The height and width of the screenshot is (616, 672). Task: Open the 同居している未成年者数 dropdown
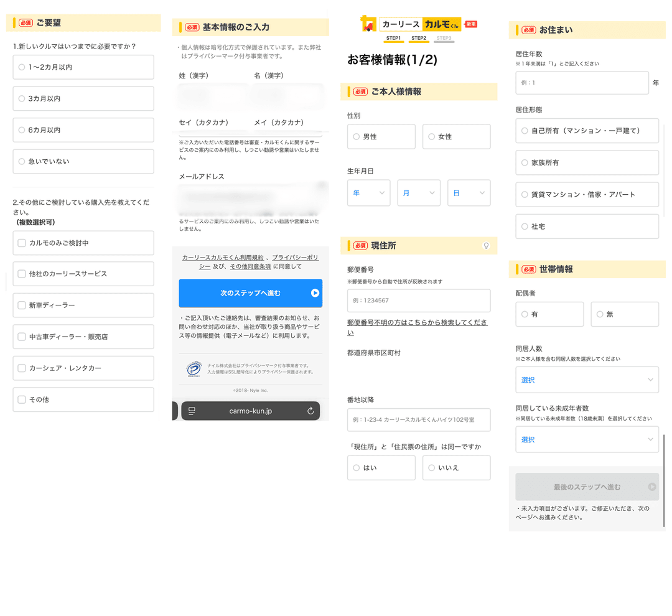[x=586, y=439]
